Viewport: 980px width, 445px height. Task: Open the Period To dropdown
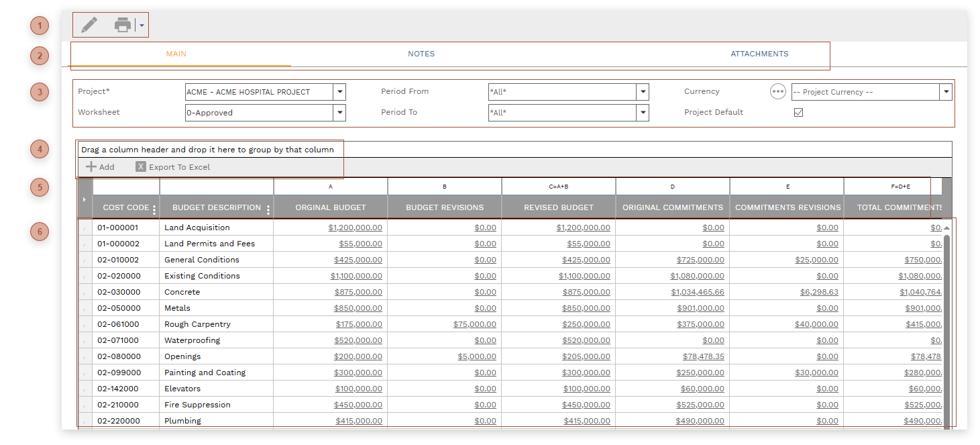[x=642, y=112]
